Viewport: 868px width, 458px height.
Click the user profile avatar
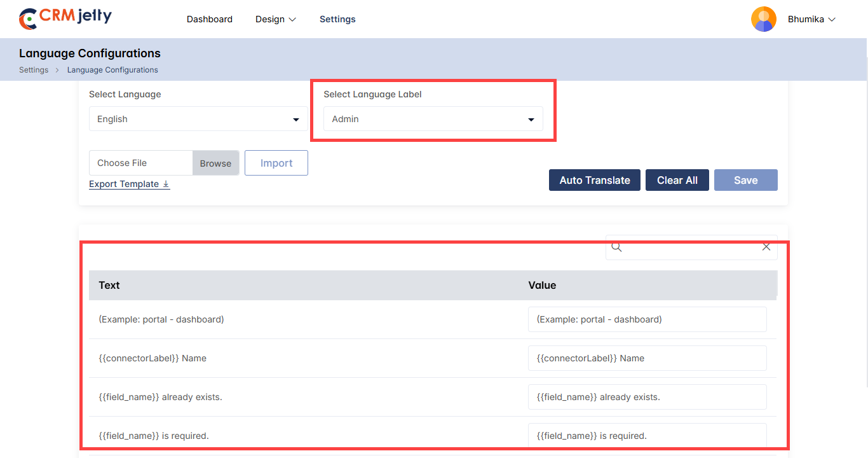[763, 19]
